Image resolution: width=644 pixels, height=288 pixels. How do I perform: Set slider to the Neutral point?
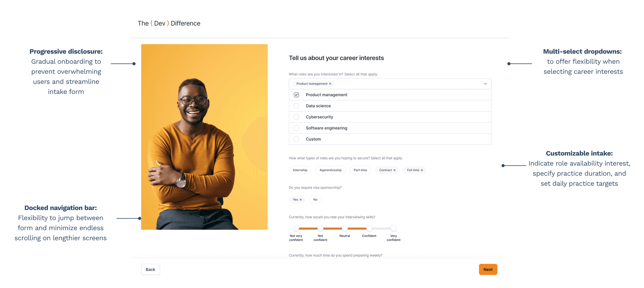pyautogui.click(x=345, y=228)
